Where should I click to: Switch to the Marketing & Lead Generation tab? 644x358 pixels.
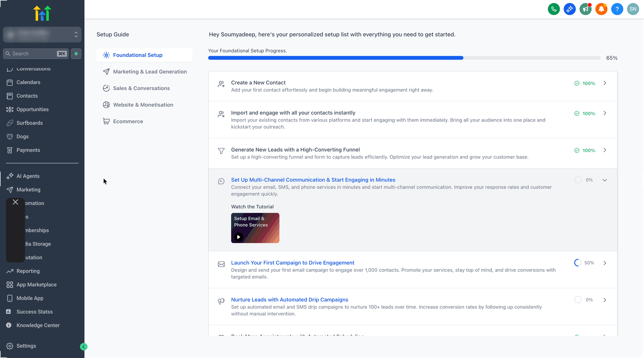(150, 72)
